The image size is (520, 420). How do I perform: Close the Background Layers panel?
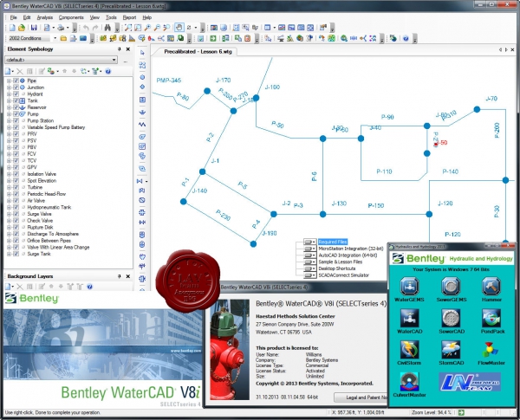pos(128,276)
